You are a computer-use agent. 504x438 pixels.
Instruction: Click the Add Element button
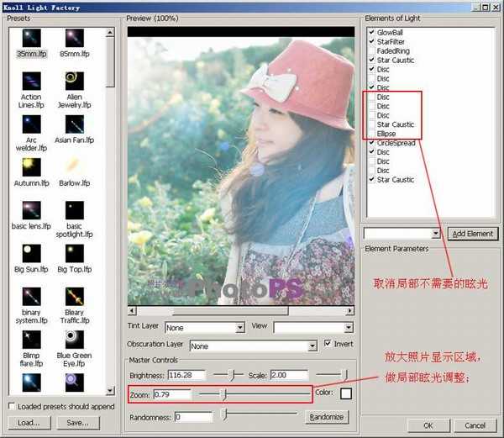[470, 233]
